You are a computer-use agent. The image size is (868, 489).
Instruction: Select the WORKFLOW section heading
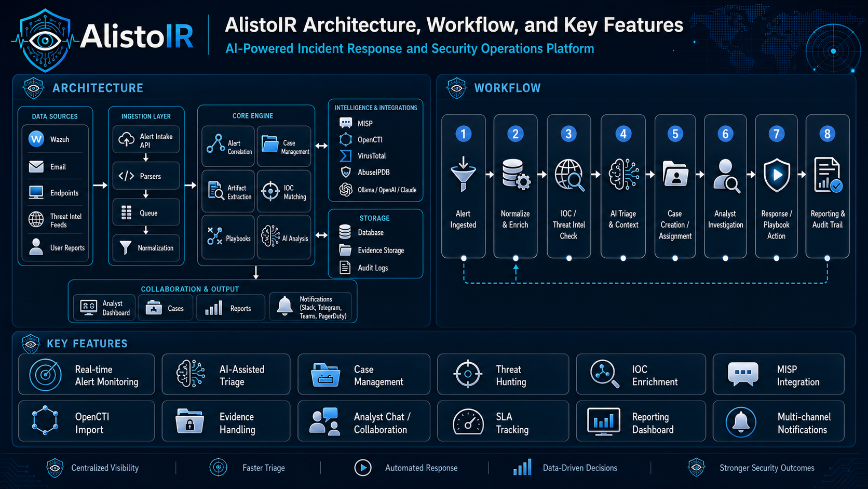(x=507, y=88)
